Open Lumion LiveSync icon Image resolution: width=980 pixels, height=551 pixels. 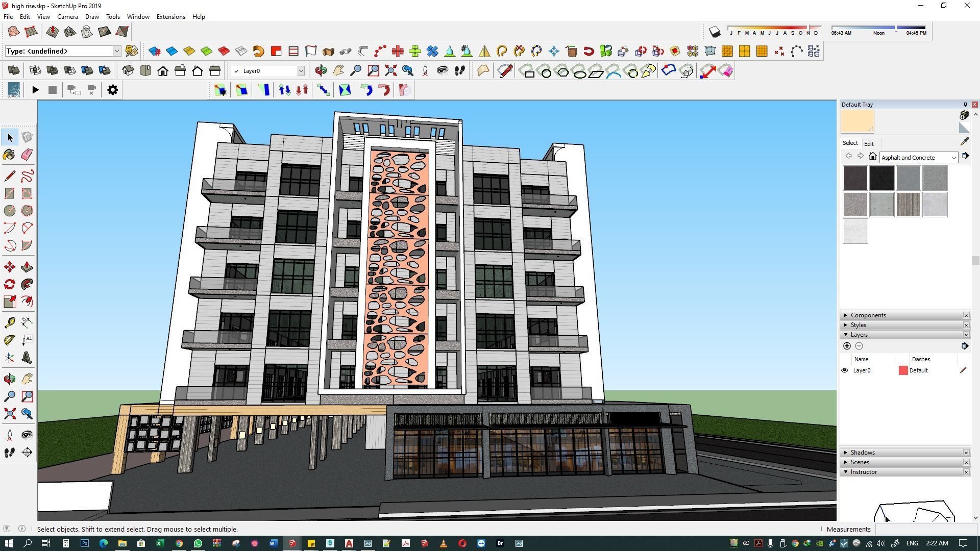click(x=14, y=90)
